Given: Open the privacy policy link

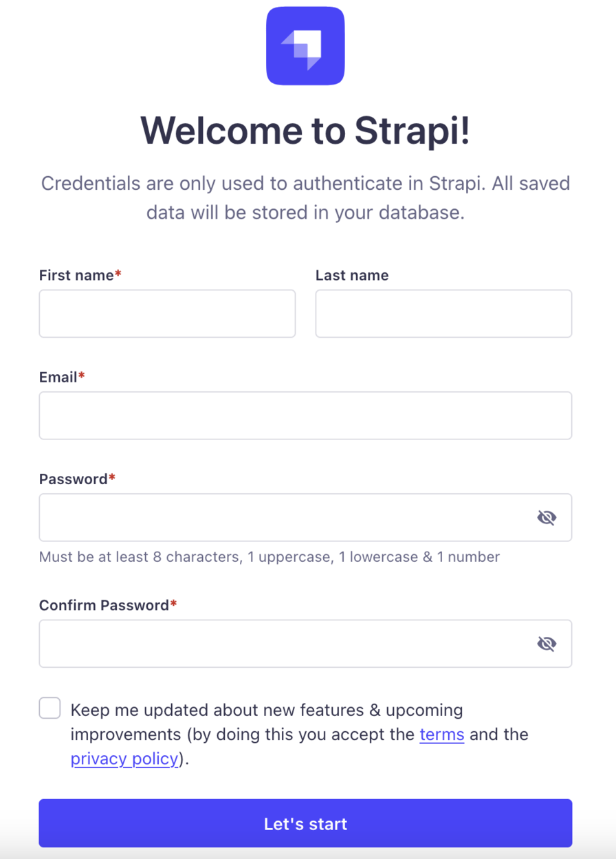Looking at the screenshot, I should point(124,759).
